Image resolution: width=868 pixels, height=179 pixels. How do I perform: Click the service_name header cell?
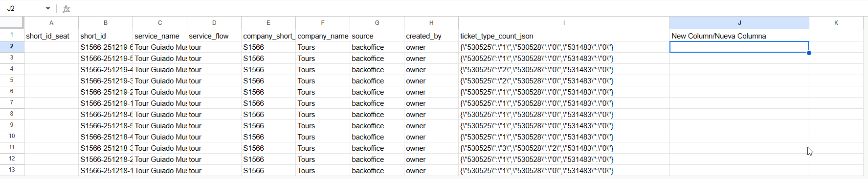[160, 36]
